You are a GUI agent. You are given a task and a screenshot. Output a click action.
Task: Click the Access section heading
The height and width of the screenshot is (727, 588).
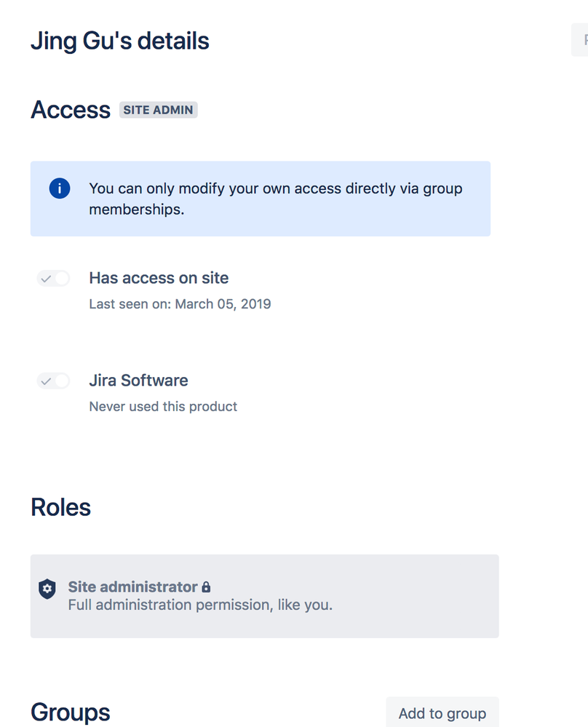(70, 110)
